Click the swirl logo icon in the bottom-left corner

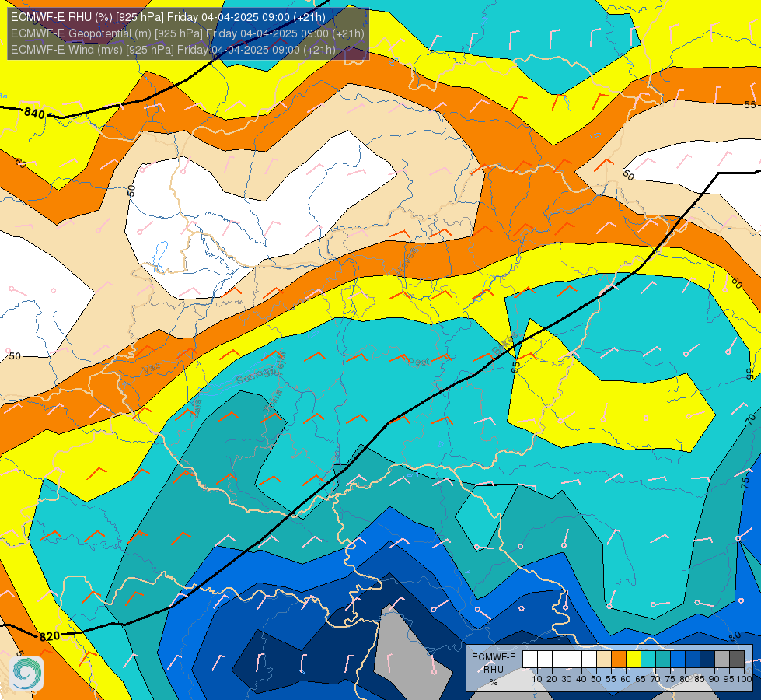point(26,674)
